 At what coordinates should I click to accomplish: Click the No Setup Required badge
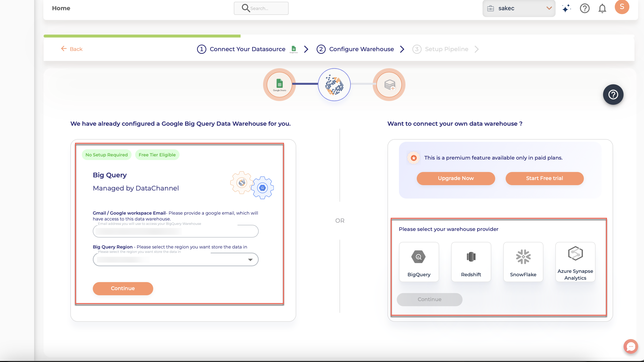click(x=106, y=155)
